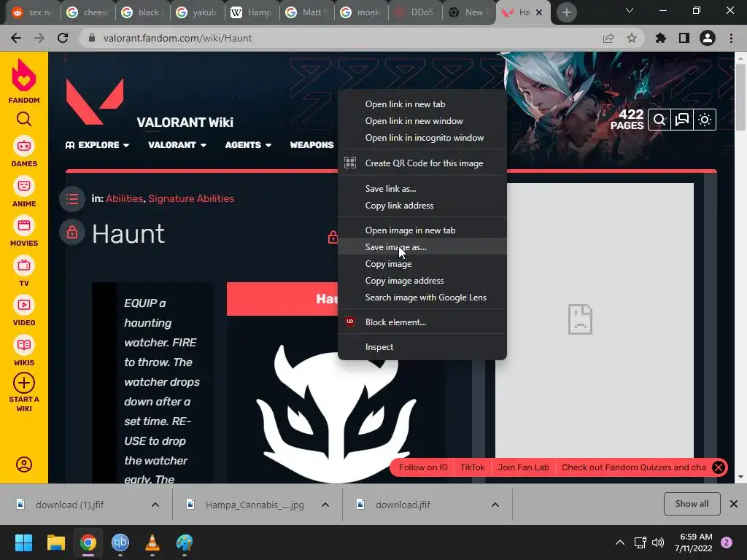Open the Chrome side panel icon
The height and width of the screenshot is (560, 747).
click(684, 38)
